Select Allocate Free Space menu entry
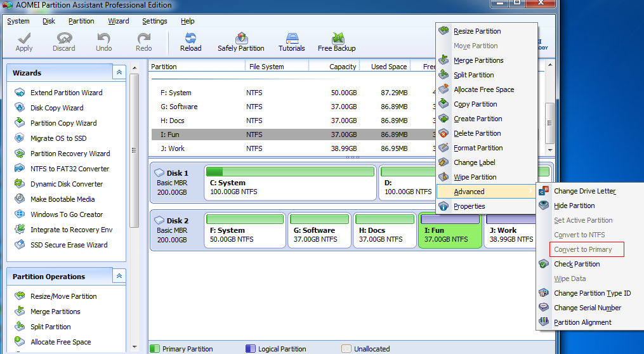Image resolution: width=644 pixels, height=354 pixels. coord(487,89)
